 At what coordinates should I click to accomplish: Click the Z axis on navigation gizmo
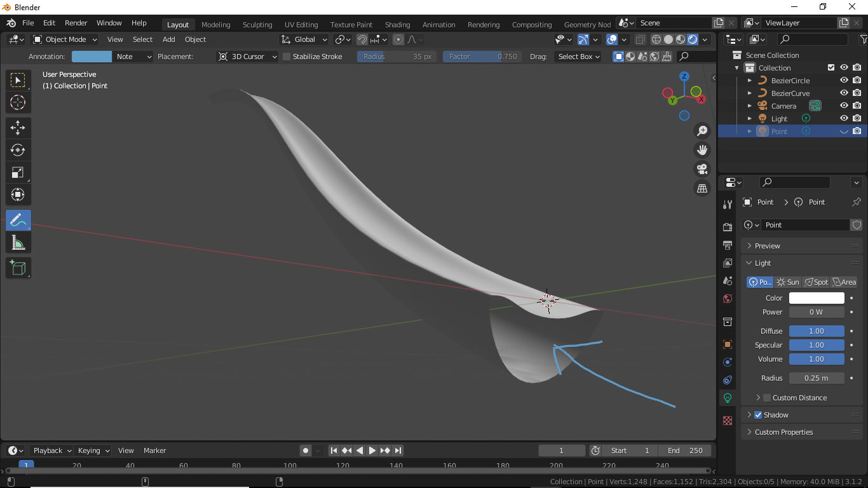pyautogui.click(x=684, y=76)
